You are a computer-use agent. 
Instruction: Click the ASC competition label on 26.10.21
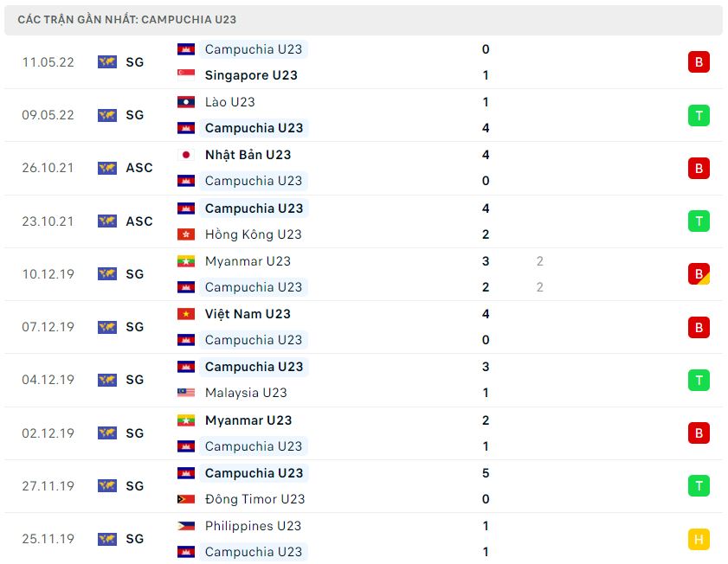[x=139, y=168]
